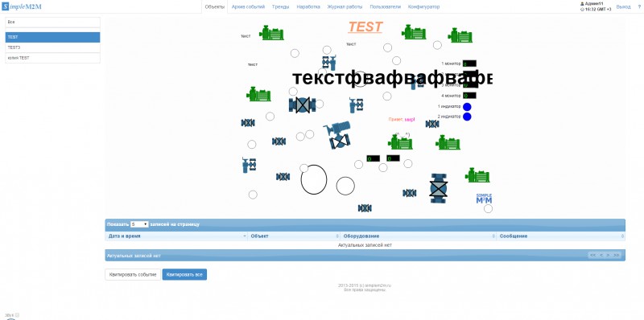Sort by the 'Сообщение' column arrow
The image size is (644, 320).
pyautogui.click(x=622, y=236)
